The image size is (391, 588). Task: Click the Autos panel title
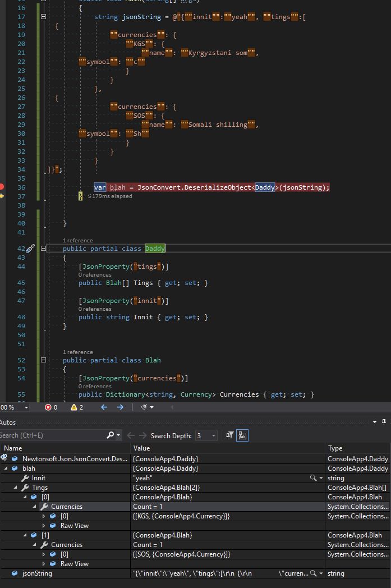pyautogui.click(x=8, y=422)
